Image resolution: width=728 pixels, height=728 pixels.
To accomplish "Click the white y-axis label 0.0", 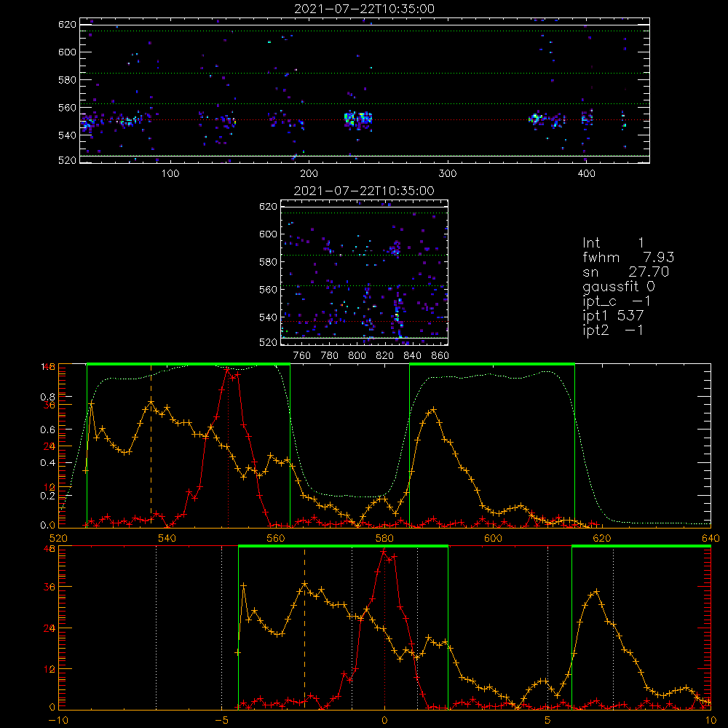I will pos(48,526).
